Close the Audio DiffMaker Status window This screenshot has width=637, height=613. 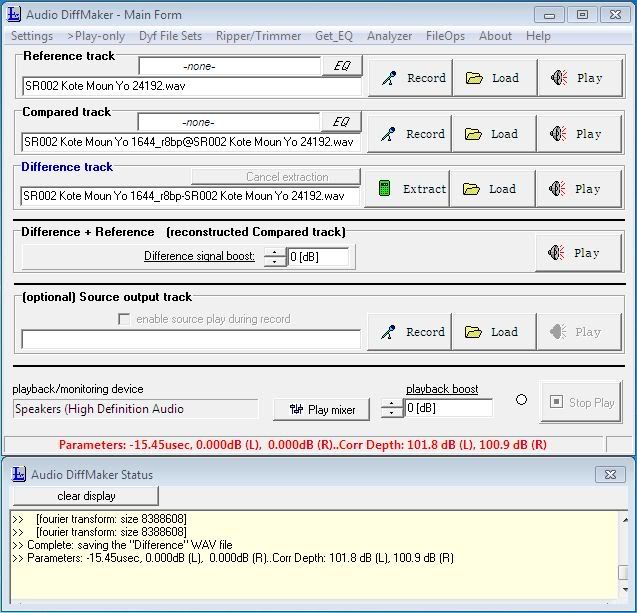tap(610, 474)
